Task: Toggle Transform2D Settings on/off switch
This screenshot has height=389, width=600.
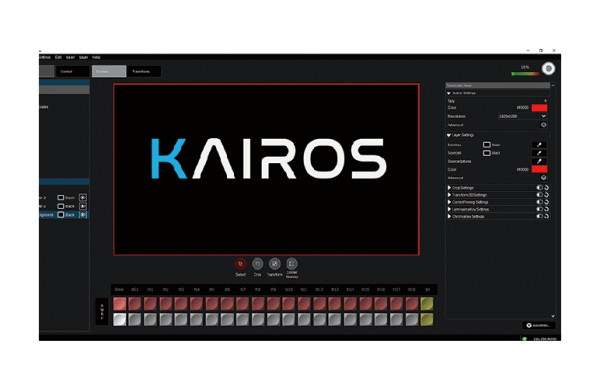Action: tap(540, 195)
